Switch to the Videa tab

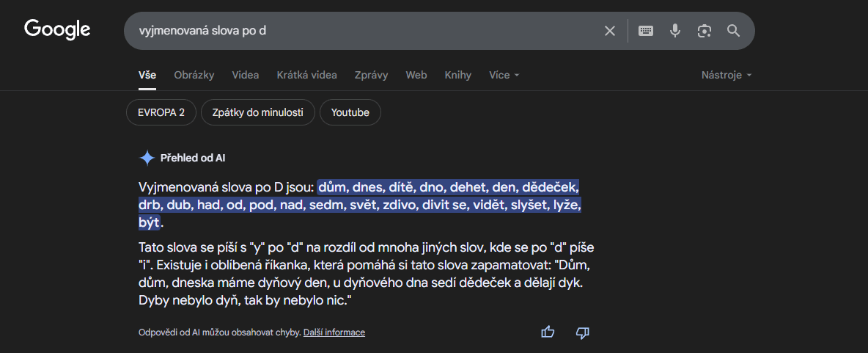click(x=246, y=75)
